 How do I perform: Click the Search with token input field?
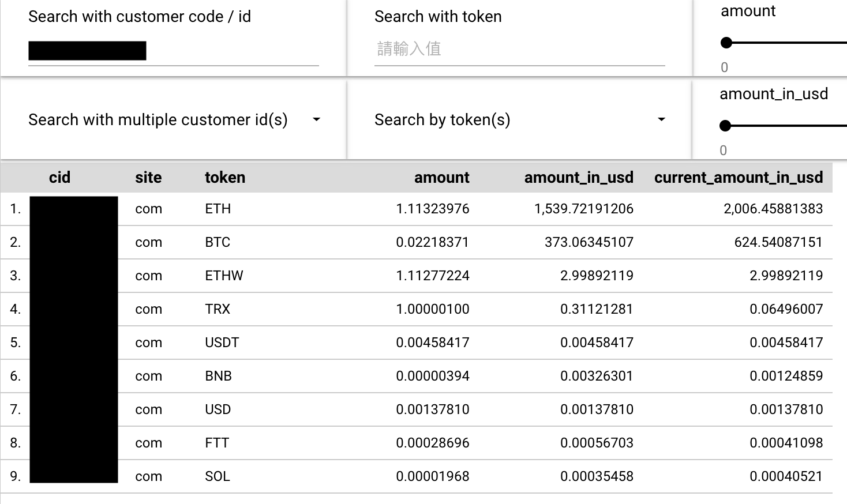pos(519,49)
